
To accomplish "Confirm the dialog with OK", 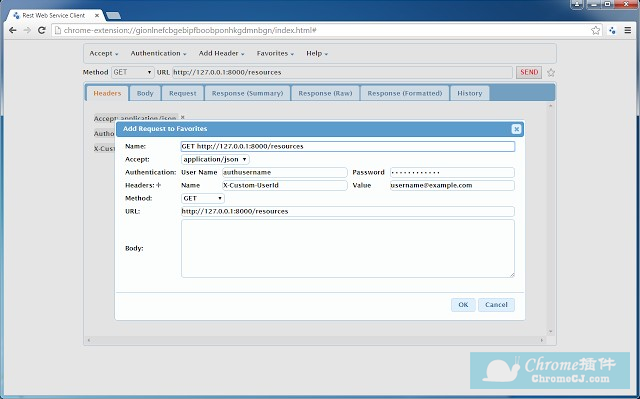I will pyautogui.click(x=463, y=305).
